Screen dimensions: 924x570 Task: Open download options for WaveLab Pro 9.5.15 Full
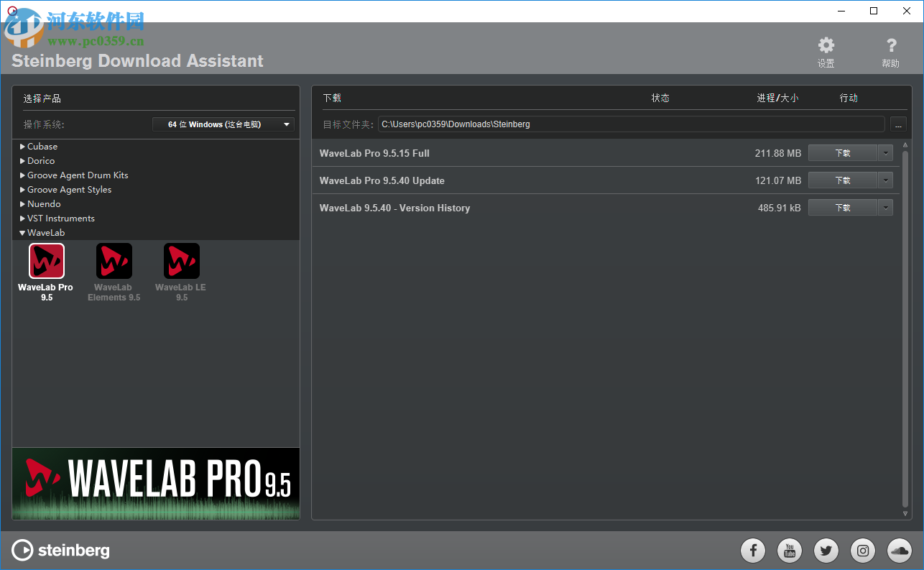[885, 152]
